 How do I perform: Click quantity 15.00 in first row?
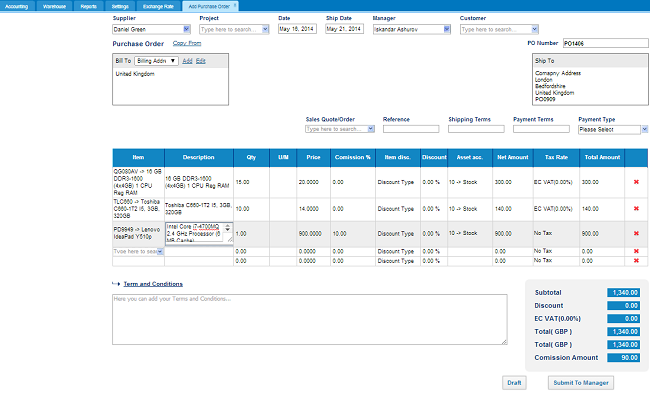coord(243,182)
